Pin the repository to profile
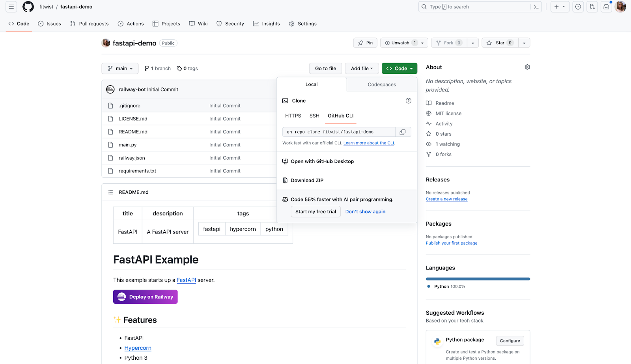 click(x=365, y=43)
